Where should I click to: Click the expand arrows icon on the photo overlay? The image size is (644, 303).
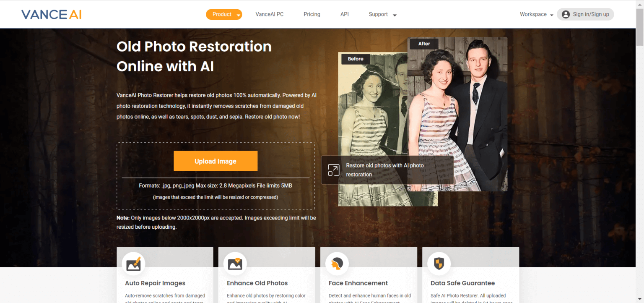(x=332, y=170)
